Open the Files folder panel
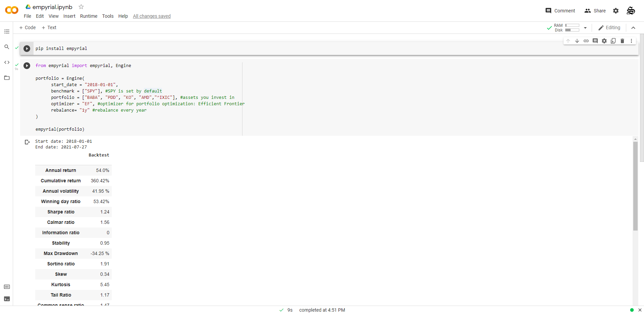 pos(7,78)
